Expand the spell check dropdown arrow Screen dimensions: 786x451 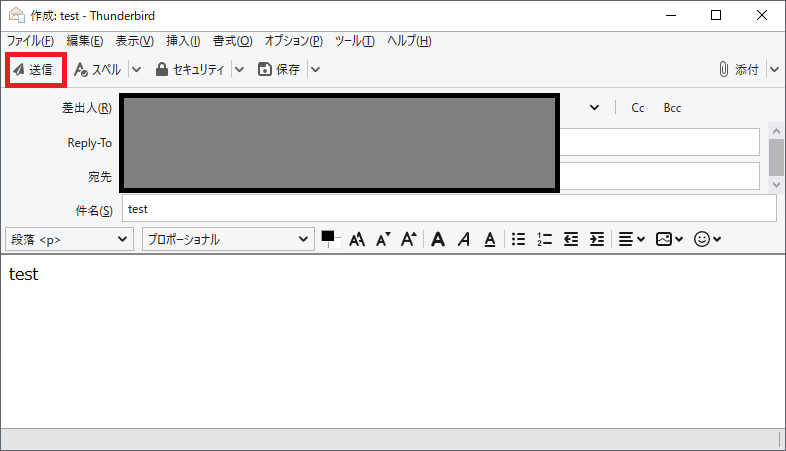click(136, 70)
